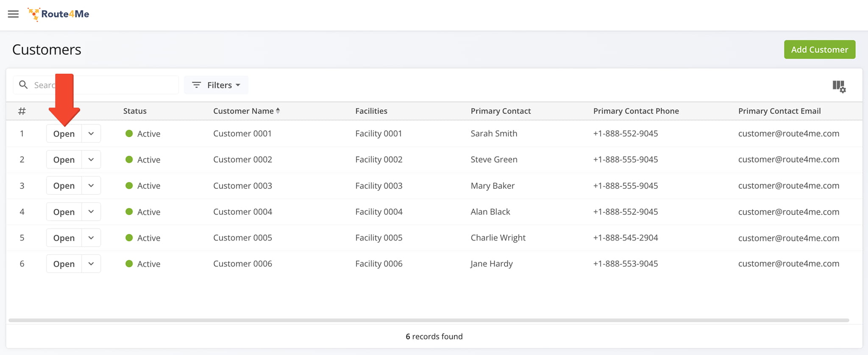
Task: Click Active status of Customer 0006
Action: [143, 263]
